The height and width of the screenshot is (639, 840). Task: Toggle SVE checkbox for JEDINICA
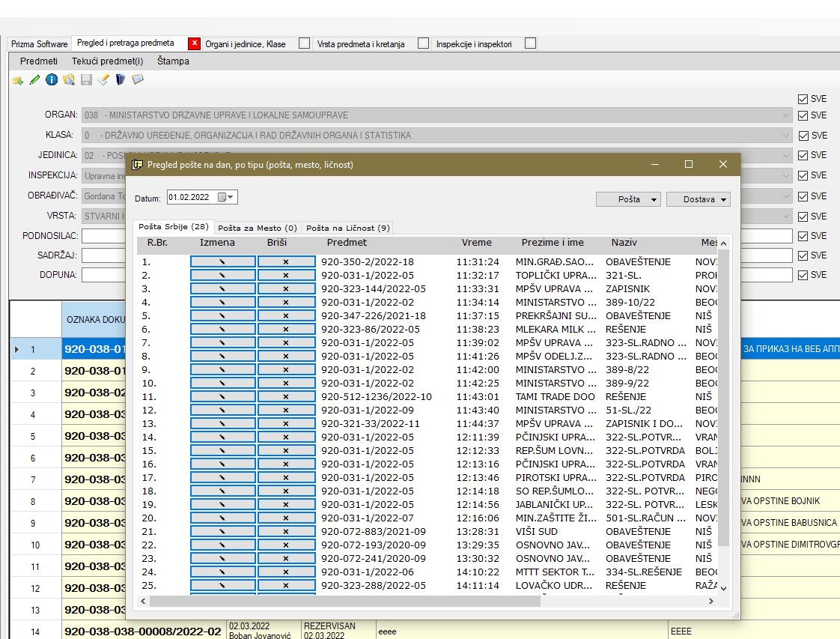(x=803, y=156)
